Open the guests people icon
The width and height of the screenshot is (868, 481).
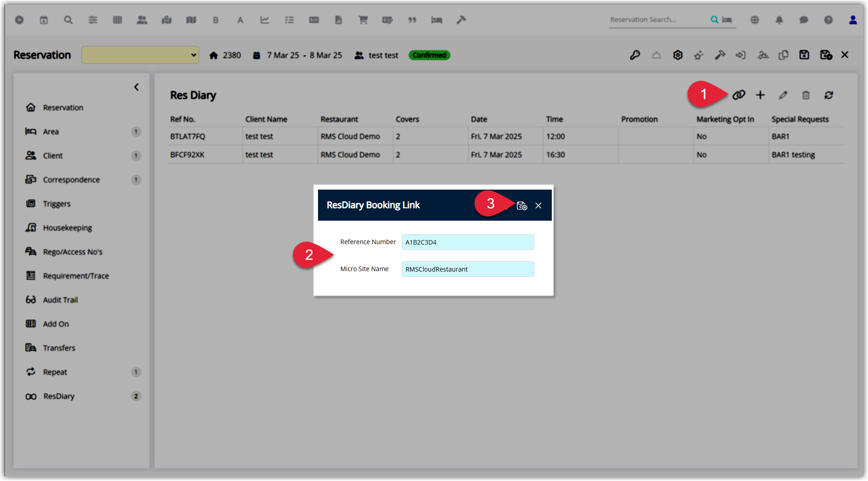pos(142,20)
